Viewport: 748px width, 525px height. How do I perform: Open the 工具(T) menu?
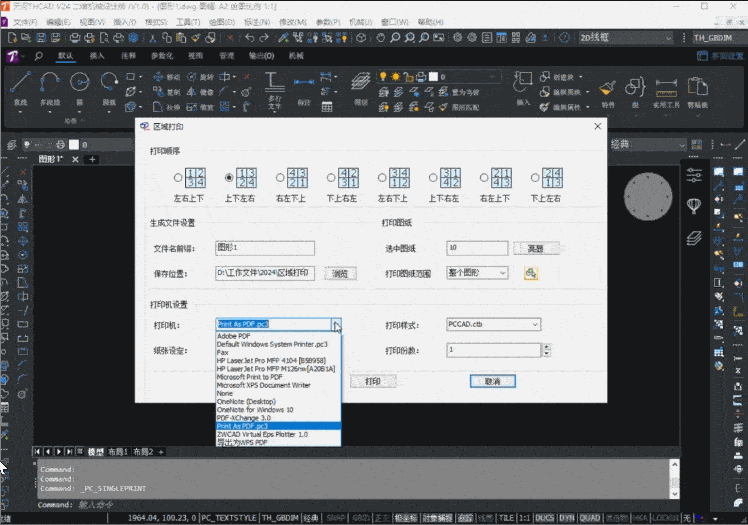pos(188,22)
